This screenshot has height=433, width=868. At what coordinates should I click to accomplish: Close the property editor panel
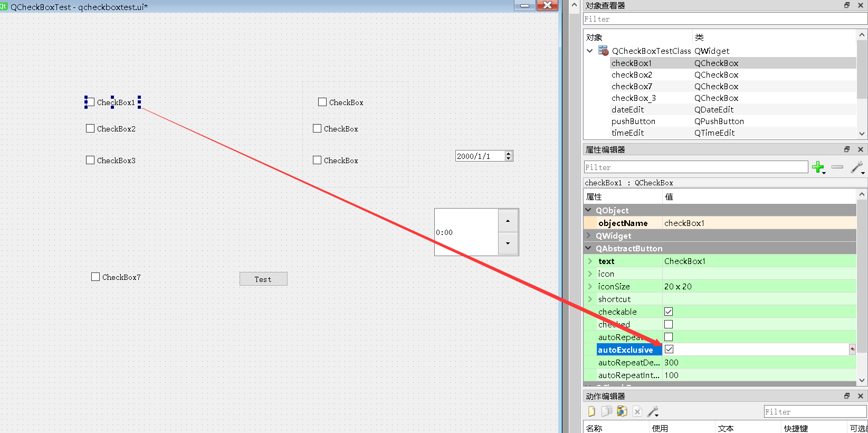click(861, 149)
